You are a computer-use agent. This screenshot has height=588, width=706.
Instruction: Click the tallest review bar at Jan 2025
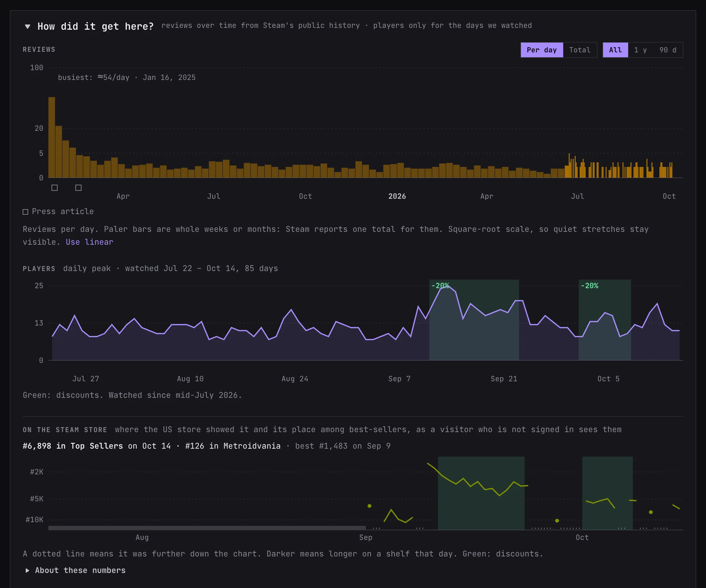(51, 138)
